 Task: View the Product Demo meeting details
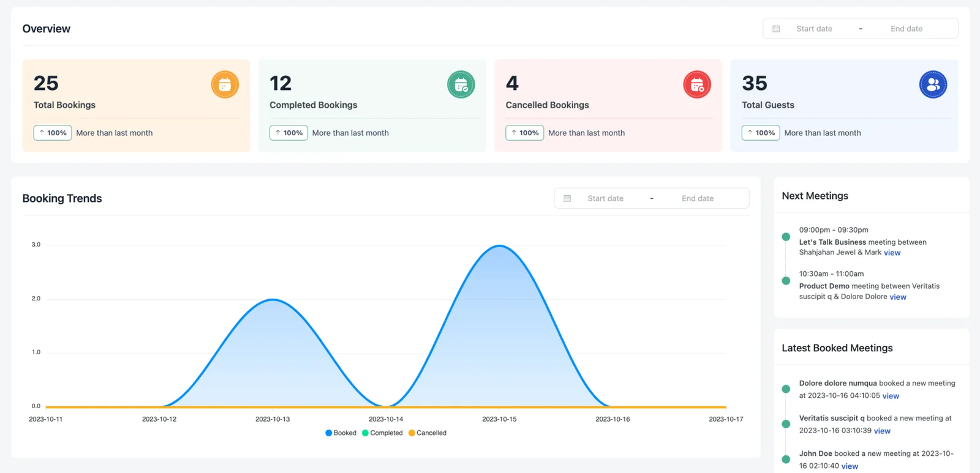point(897,297)
